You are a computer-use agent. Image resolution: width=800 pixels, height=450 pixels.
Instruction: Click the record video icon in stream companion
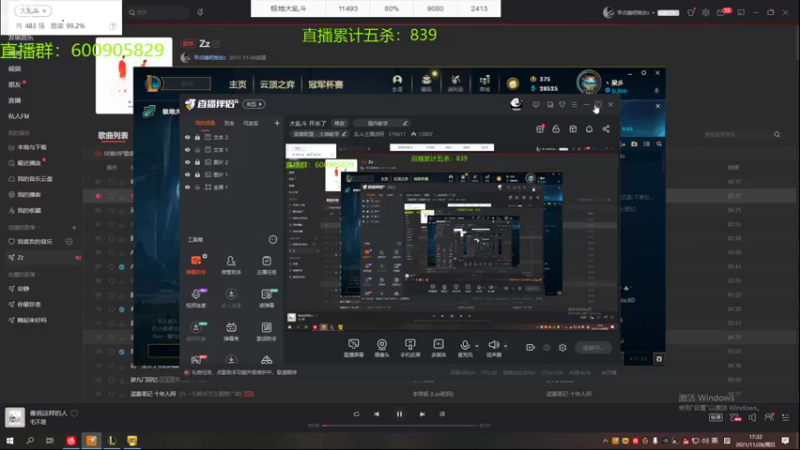pos(530,347)
